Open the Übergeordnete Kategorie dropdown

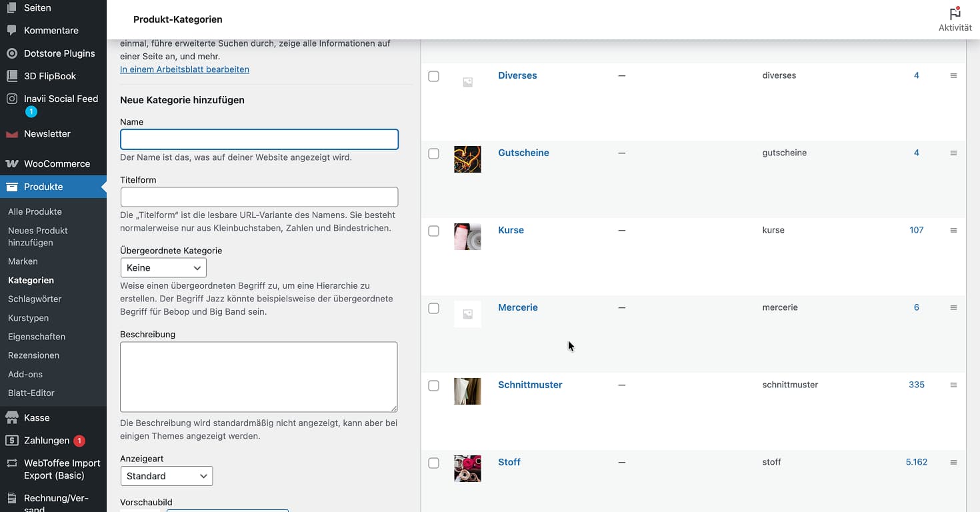(x=163, y=268)
